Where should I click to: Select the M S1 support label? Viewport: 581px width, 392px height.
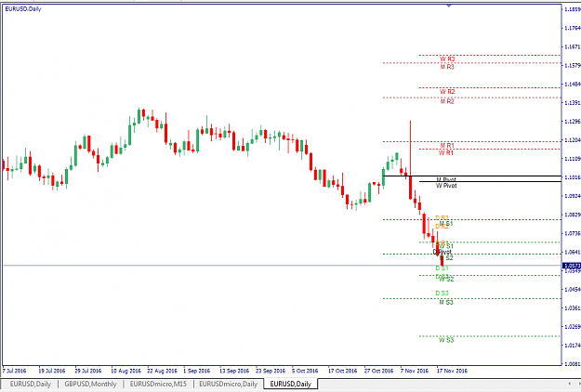click(x=446, y=224)
